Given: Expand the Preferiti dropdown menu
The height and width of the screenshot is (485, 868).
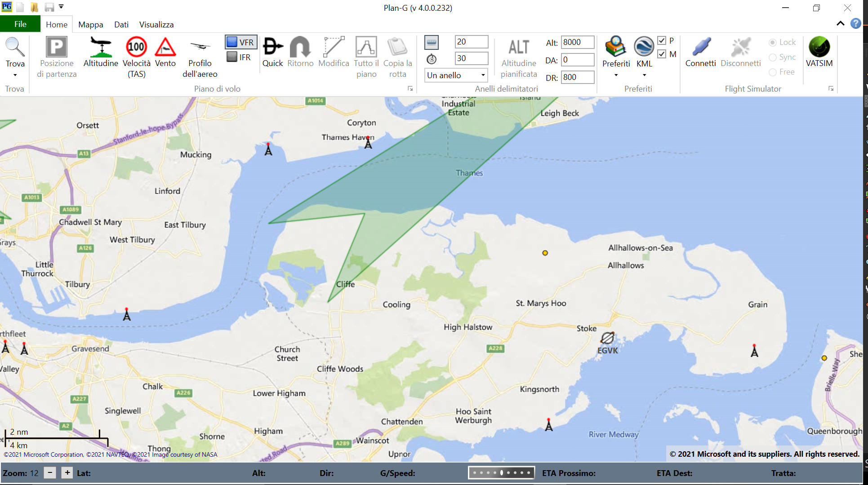Looking at the screenshot, I should coord(616,75).
